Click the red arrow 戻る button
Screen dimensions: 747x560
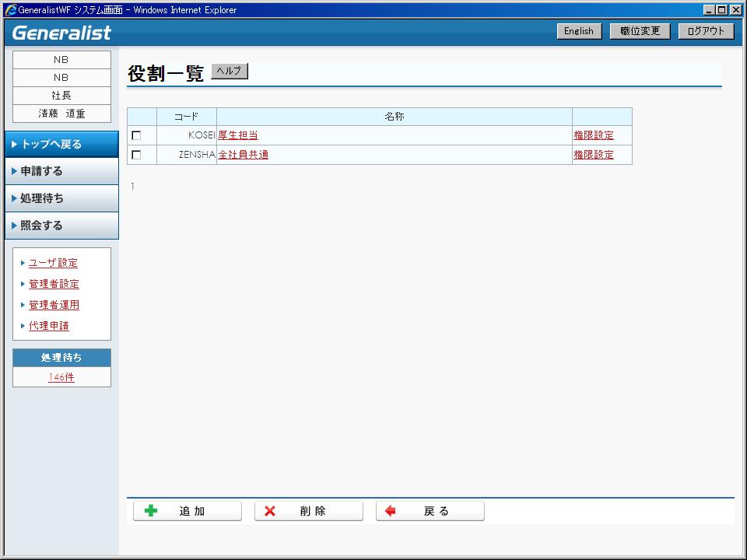(x=430, y=511)
